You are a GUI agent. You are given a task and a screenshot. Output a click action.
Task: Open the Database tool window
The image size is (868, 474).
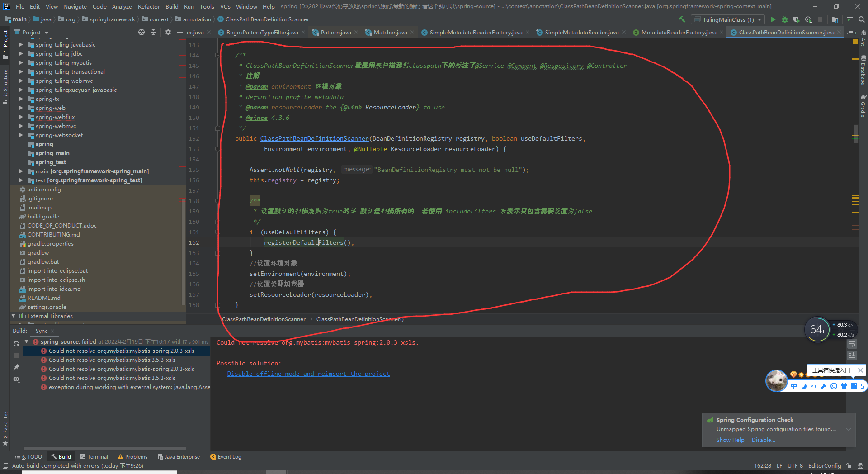[863, 70]
